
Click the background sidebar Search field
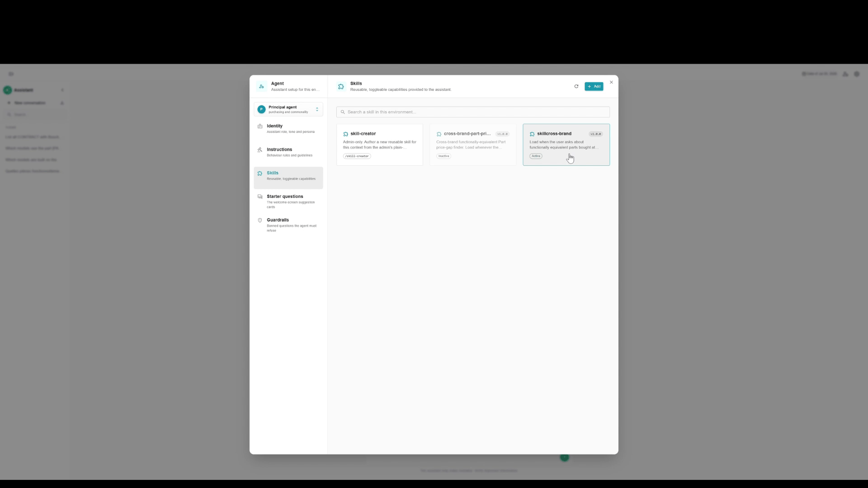click(x=35, y=115)
